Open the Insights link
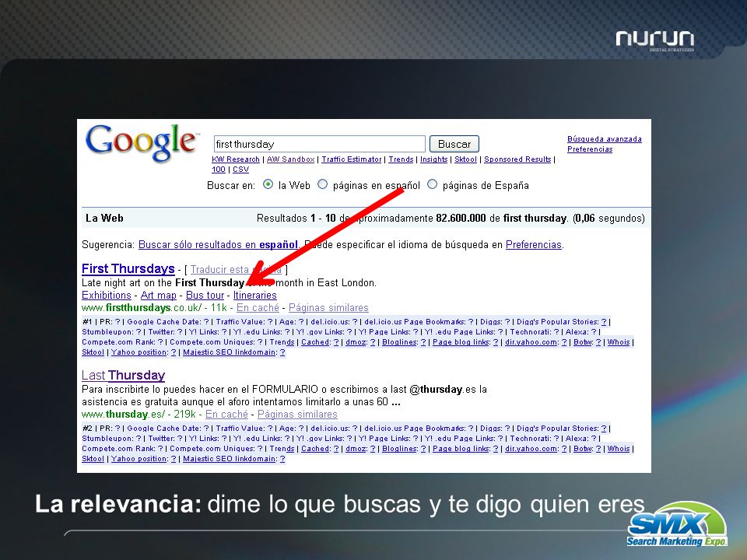The height and width of the screenshot is (560, 747). [x=433, y=159]
